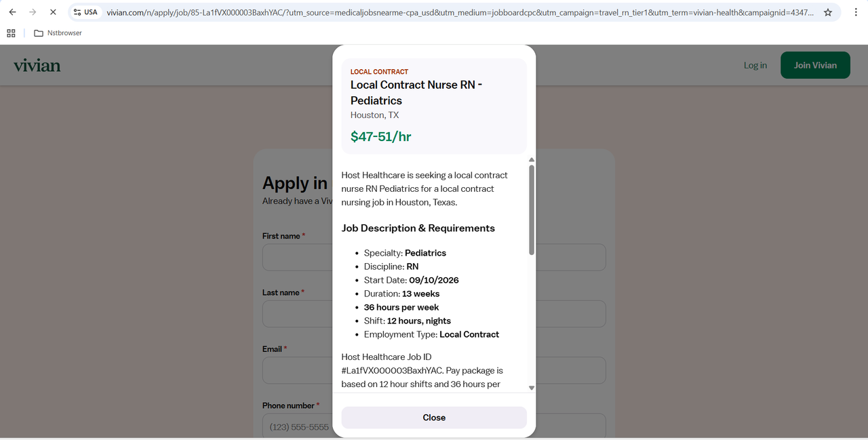Click the Join Vivian button
This screenshot has width=868, height=440.
(815, 65)
